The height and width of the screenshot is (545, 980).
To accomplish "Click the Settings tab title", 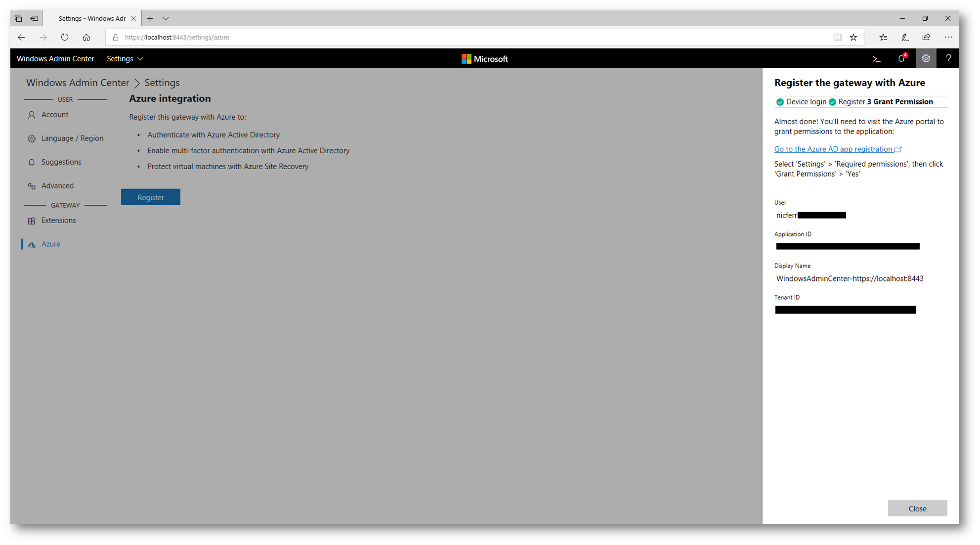I will pos(92,18).
